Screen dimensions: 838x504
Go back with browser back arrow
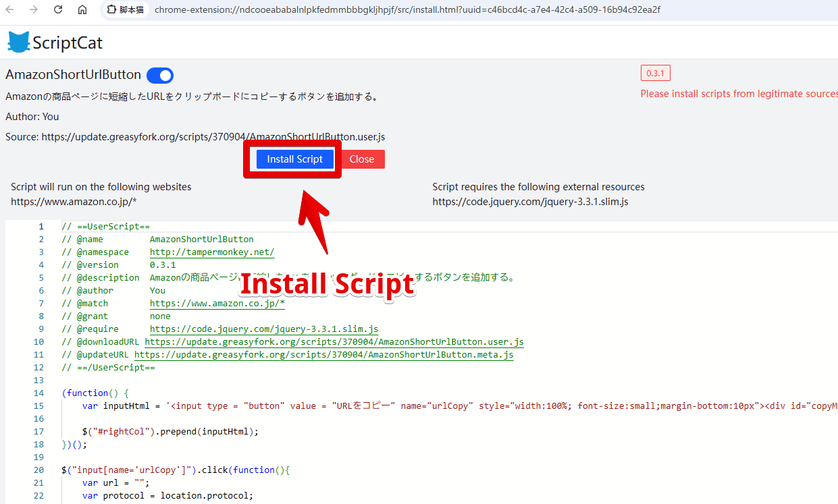10,9
